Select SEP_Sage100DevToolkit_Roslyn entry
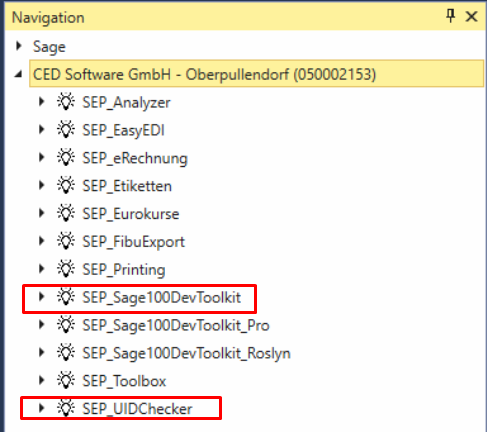The width and height of the screenshot is (487, 432). 186,353
